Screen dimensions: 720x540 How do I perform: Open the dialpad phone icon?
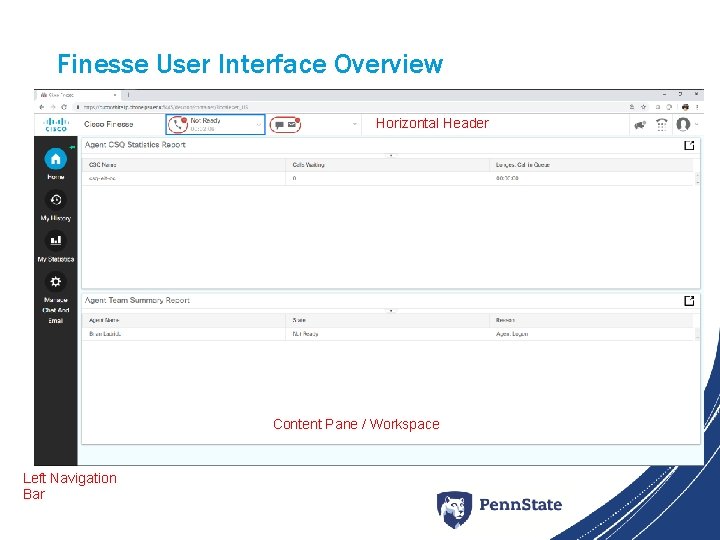[x=661, y=124]
